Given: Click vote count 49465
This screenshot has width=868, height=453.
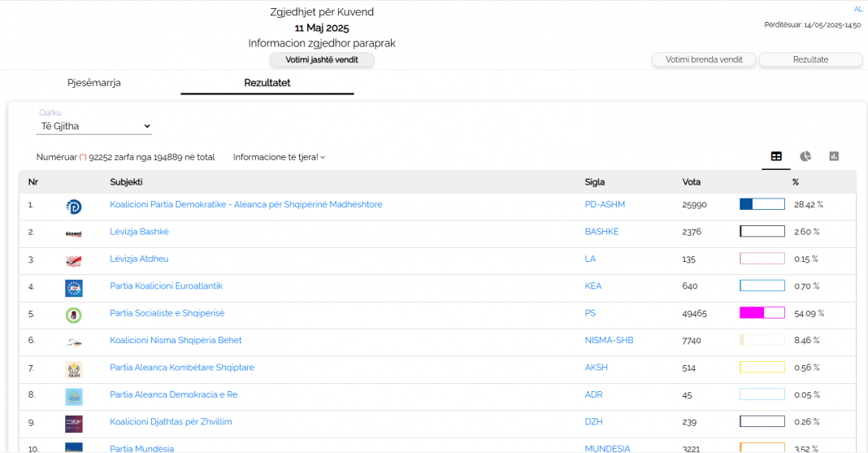Looking at the screenshot, I should [x=694, y=313].
